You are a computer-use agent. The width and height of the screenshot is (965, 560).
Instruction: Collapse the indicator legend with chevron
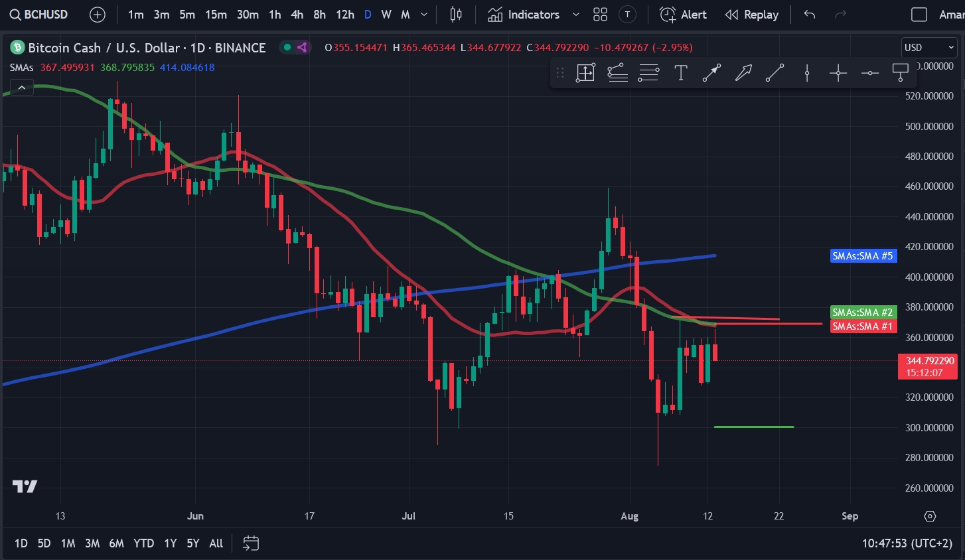(x=22, y=88)
